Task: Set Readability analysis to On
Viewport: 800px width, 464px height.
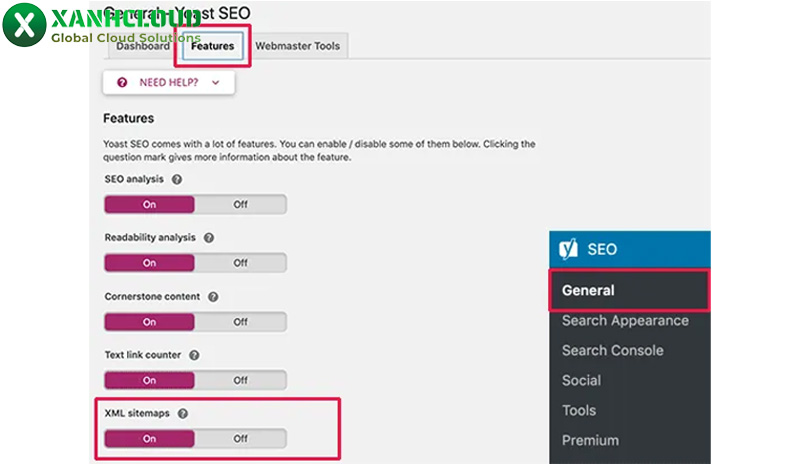Action: click(x=149, y=263)
